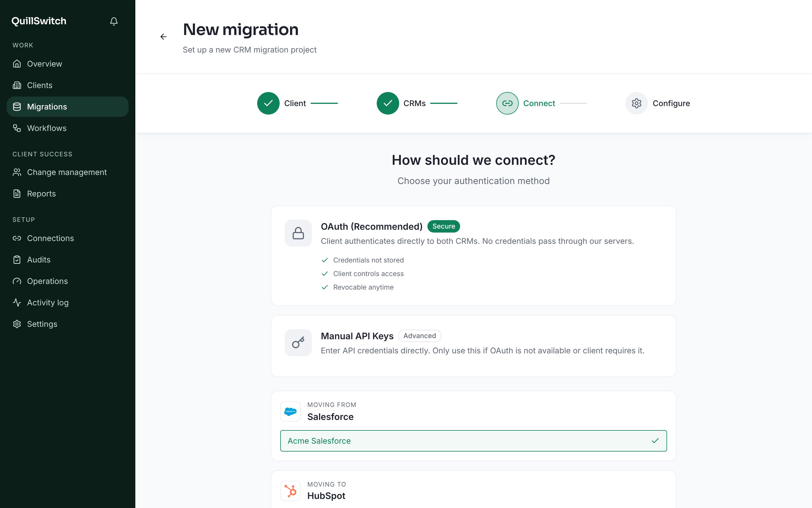The width and height of the screenshot is (812, 508).
Task: Click the HubSpot logo
Action: pos(290,491)
